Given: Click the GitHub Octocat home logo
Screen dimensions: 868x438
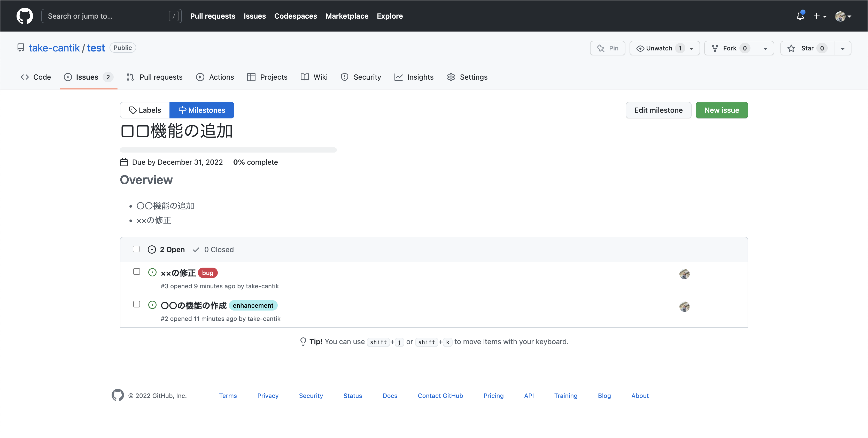Looking at the screenshot, I should click(x=25, y=16).
